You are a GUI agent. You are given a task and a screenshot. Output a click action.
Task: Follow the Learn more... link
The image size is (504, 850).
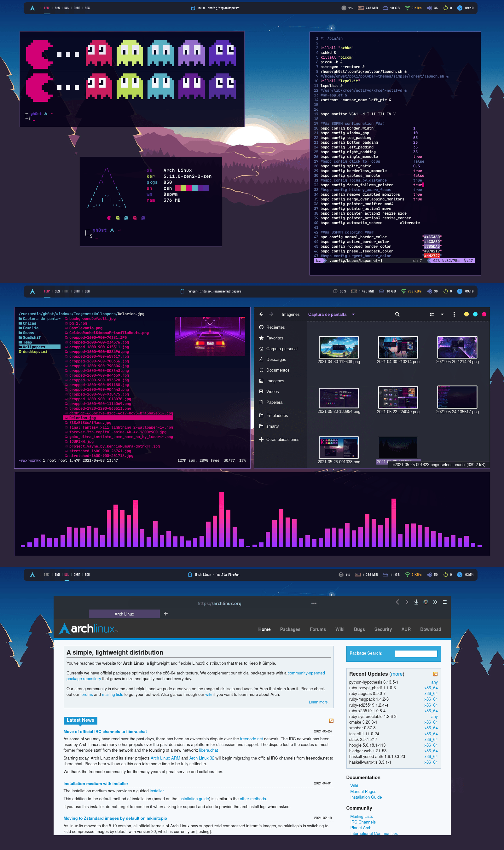pyautogui.click(x=319, y=702)
